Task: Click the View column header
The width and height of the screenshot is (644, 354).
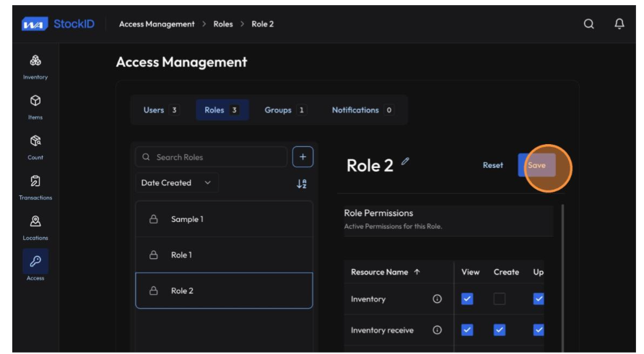Action: point(470,272)
